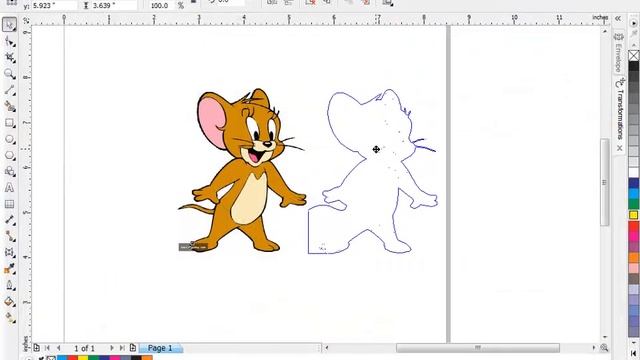Switch to the Transformations docker tab

[x=620, y=109]
